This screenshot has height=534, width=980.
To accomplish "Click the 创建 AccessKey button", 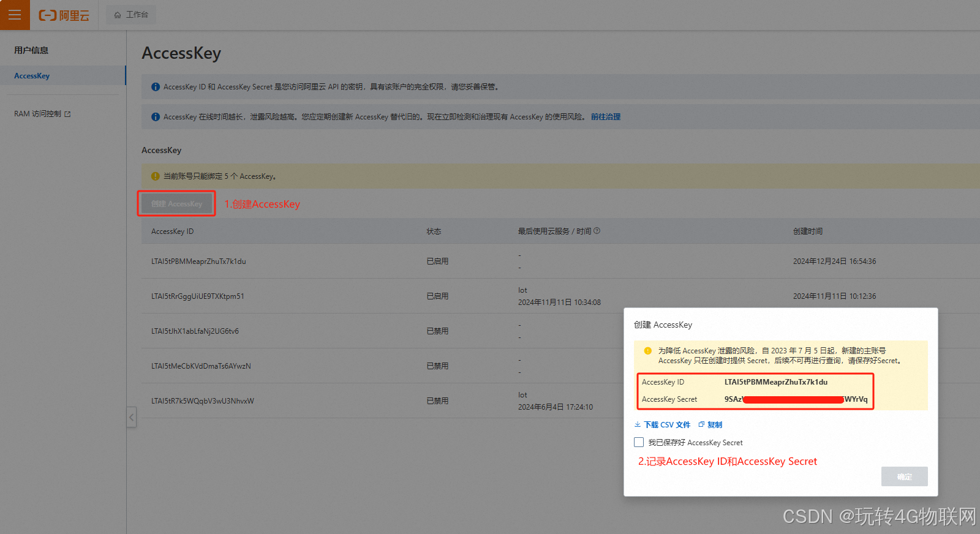I will click(176, 204).
